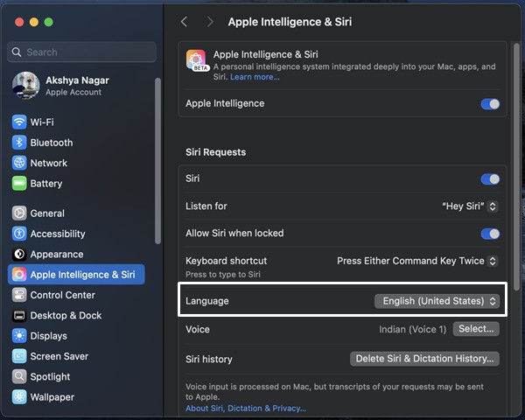Click Delete Siri & Dictation History… button

[x=424, y=359]
